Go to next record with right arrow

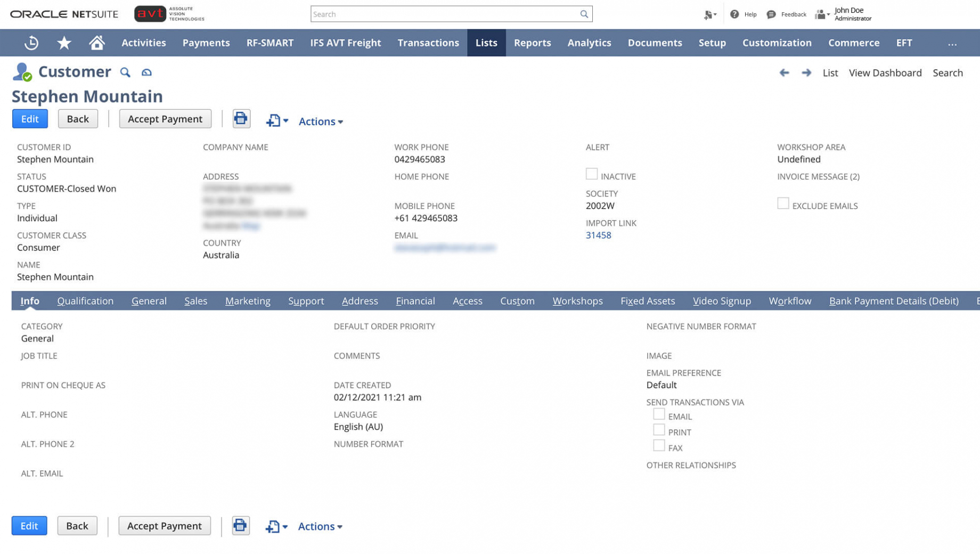tap(806, 72)
